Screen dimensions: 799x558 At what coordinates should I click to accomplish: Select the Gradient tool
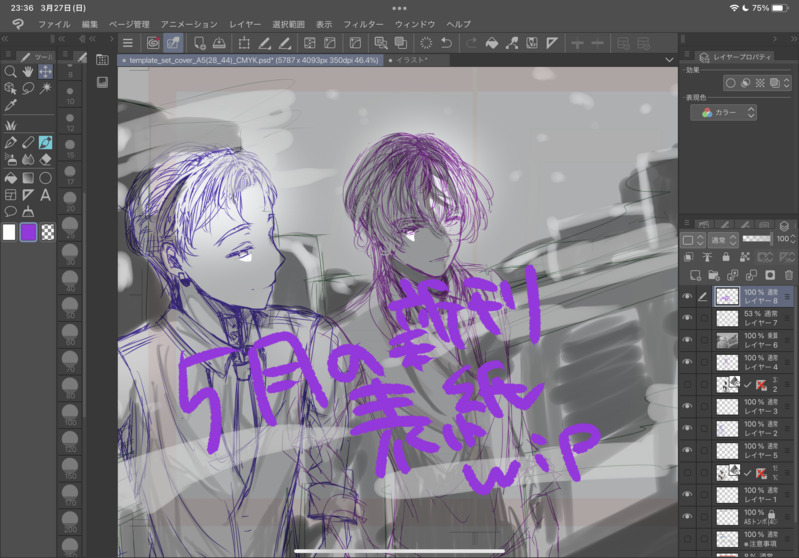[x=28, y=177]
